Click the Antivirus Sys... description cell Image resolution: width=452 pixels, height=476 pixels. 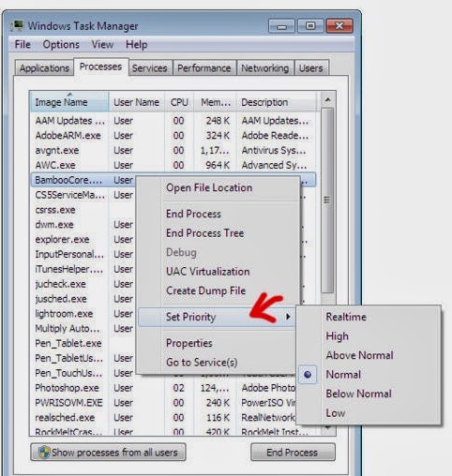pyautogui.click(x=274, y=150)
